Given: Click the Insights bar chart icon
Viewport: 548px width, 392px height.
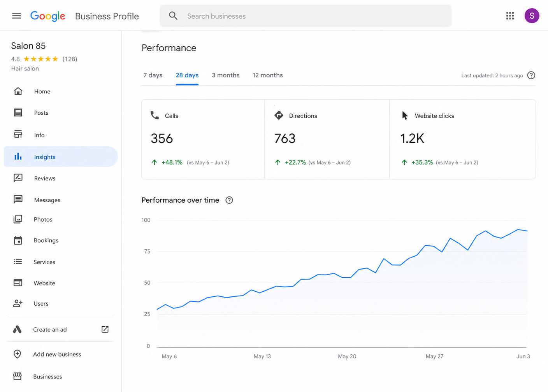Looking at the screenshot, I should [18, 156].
